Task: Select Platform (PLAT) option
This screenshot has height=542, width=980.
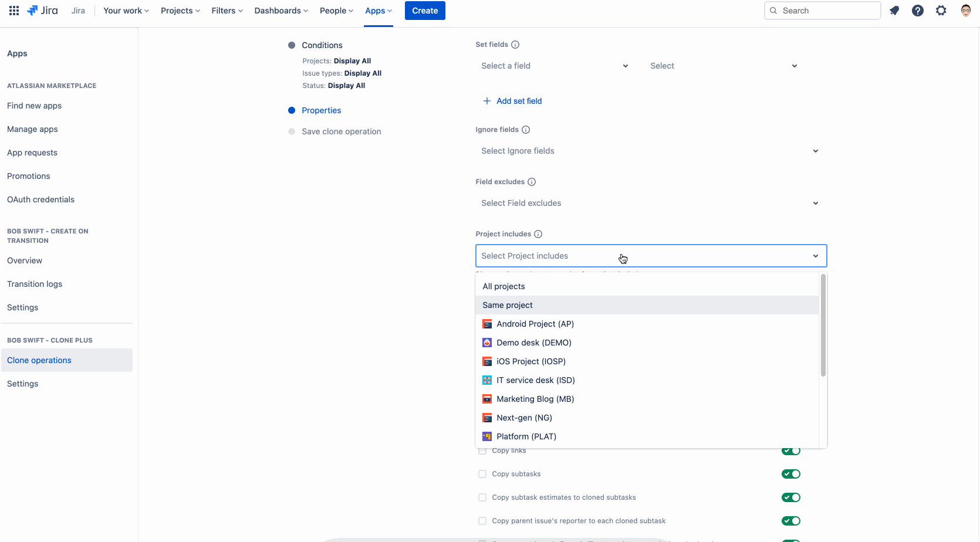Action: (647, 436)
